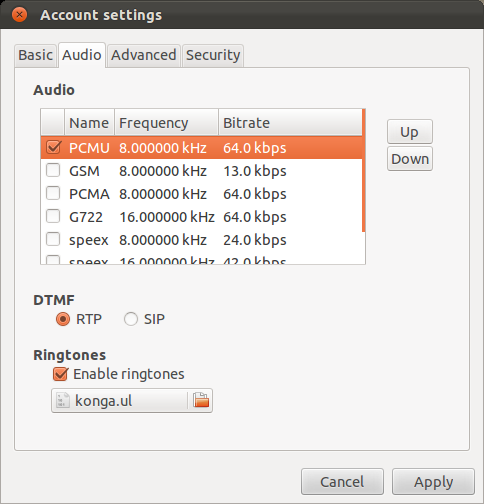
Task: Open the ringtone folder browse icon
Action: click(201, 400)
